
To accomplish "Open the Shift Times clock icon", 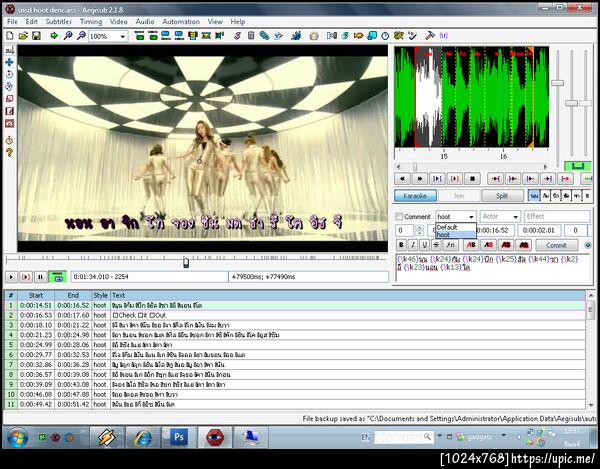I will [x=385, y=36].
